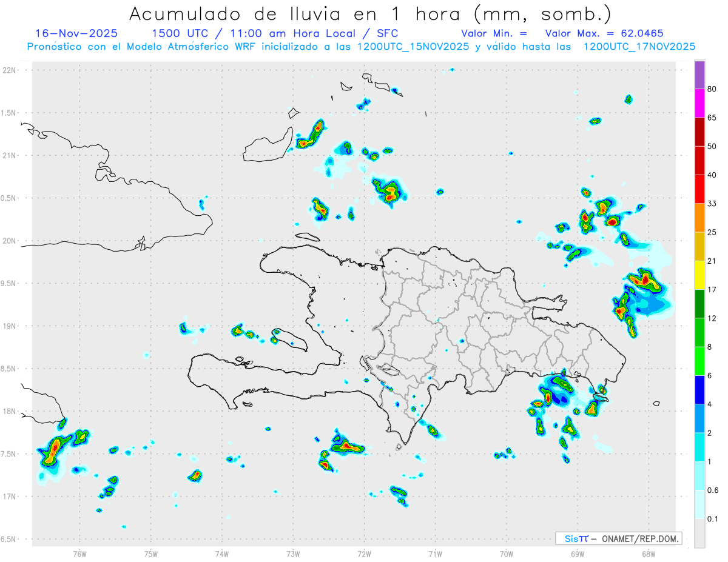728x562 pixels.
Task: Select the date text "16-Nov-2025"
Action: coord(76,33)
